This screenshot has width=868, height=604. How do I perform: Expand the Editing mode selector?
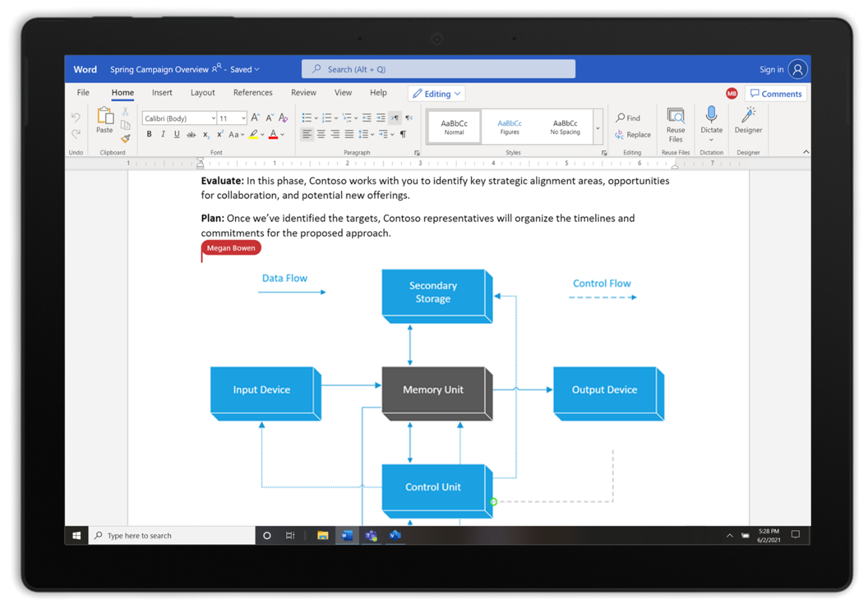(436, 93)
